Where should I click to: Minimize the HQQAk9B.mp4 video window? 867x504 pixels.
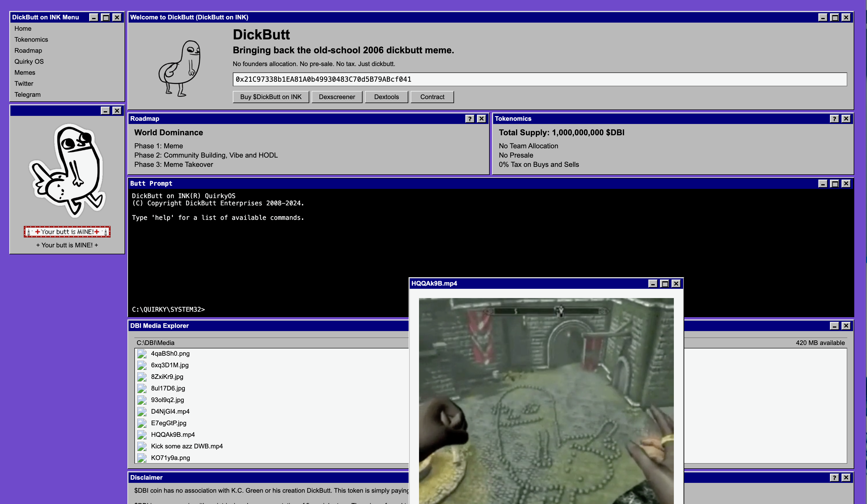point(653,284)
